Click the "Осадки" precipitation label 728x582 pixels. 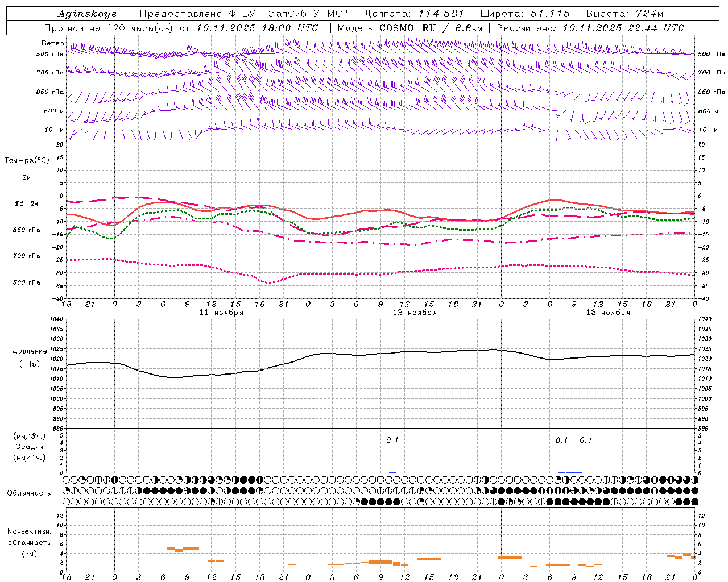[30, 447]
